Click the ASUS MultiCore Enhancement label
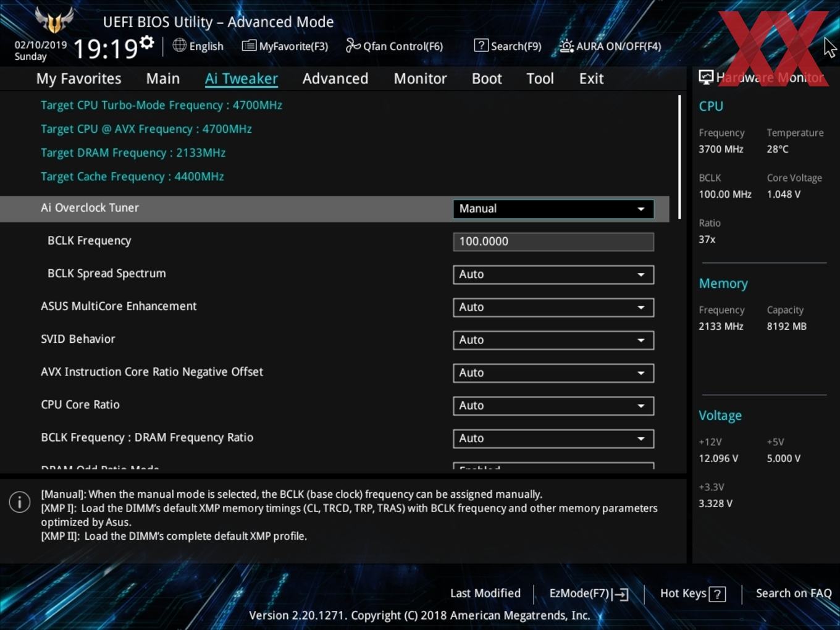The width and height of the screenshot is (840, 630). pyautogui.click(x=119, y=306)
